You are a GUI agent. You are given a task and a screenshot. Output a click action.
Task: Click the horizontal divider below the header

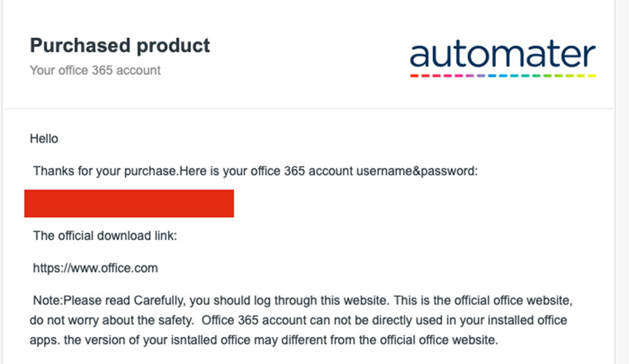click(x=309, y=108)
